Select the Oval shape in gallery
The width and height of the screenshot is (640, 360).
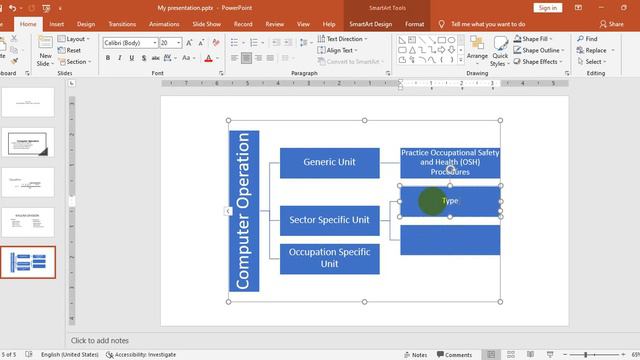pyautogui.click(x=451, y=40)
